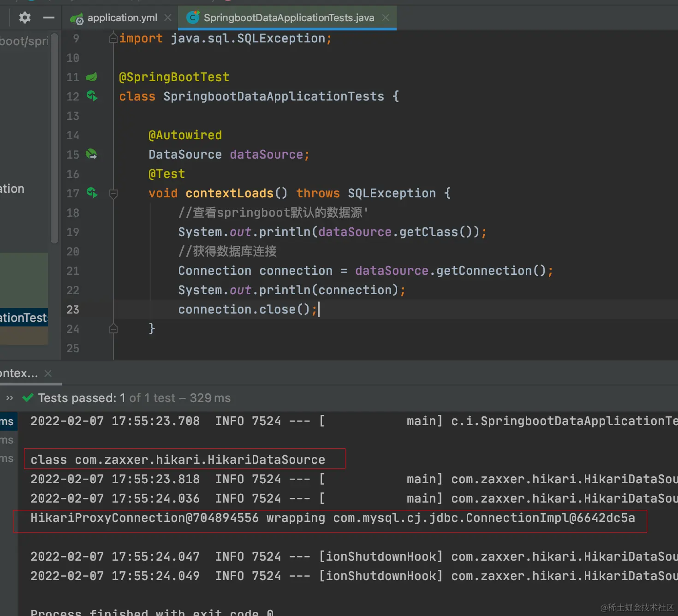Click the @SpringBootTest annotation
678x616 pixels.
coord(174,77)
